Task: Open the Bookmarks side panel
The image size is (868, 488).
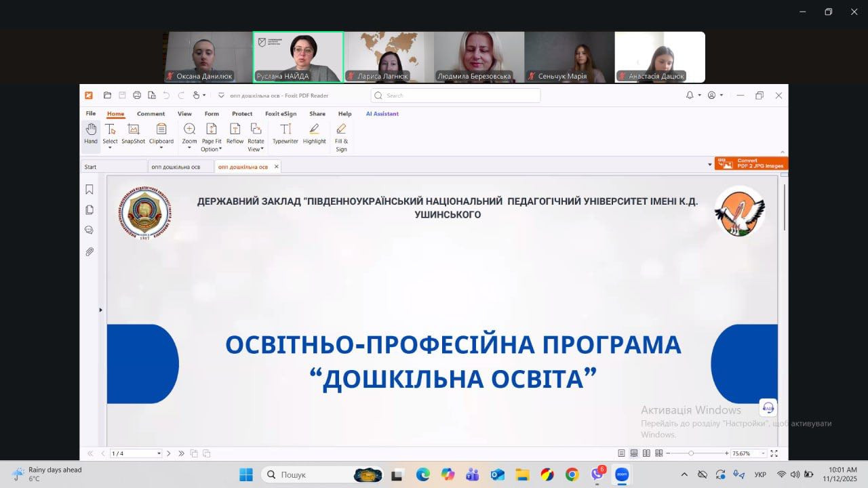Action: coord(90,190)
